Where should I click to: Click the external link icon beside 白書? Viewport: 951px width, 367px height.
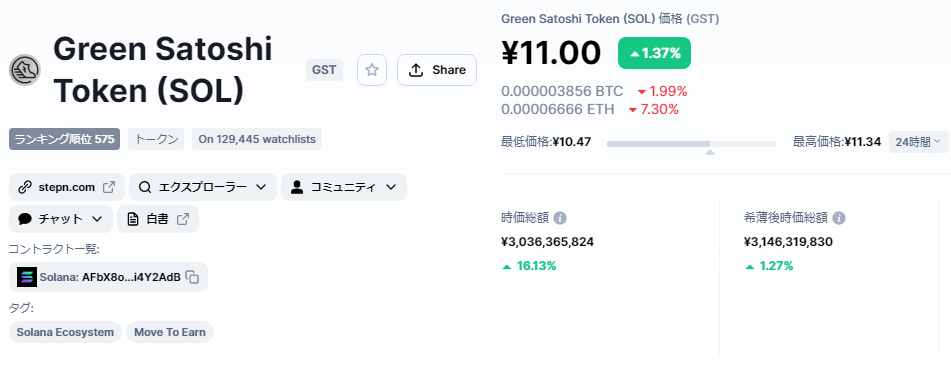183,219
